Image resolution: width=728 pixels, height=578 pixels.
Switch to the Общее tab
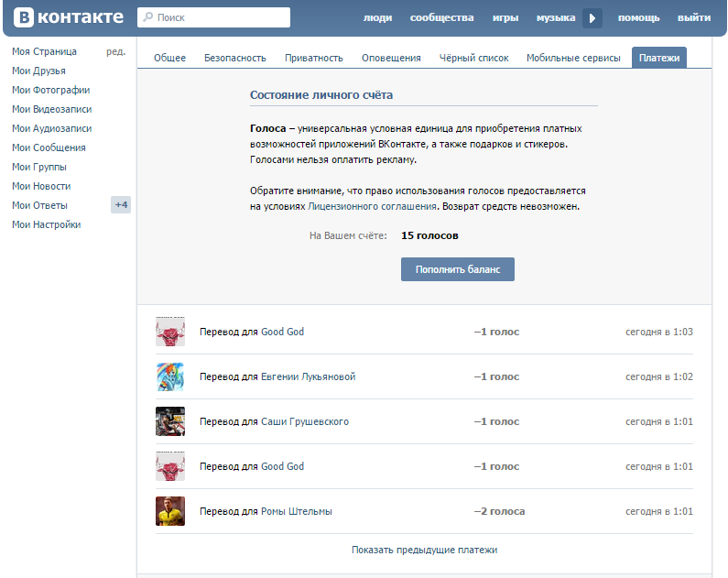click(170, 58)
